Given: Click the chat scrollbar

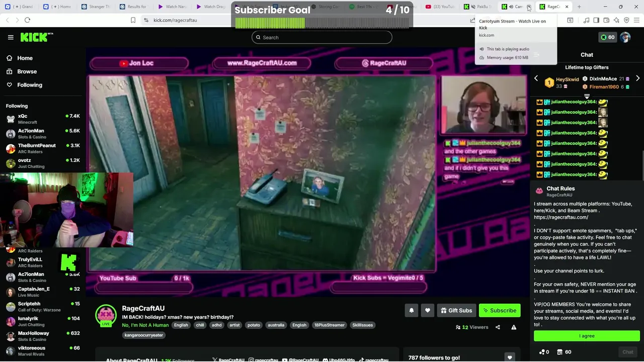Looking at the screenshot, I should coord(642,166).
